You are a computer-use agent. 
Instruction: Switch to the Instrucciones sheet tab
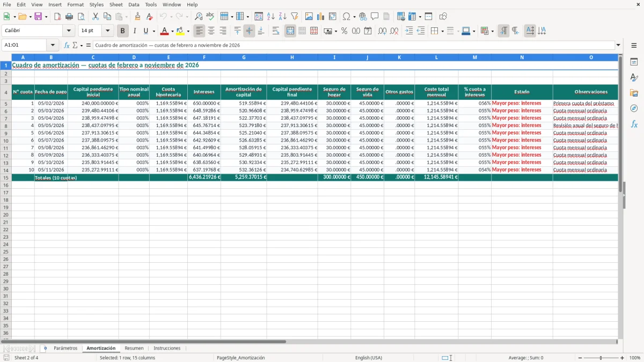pyautogui.click(x=167, y=349)
